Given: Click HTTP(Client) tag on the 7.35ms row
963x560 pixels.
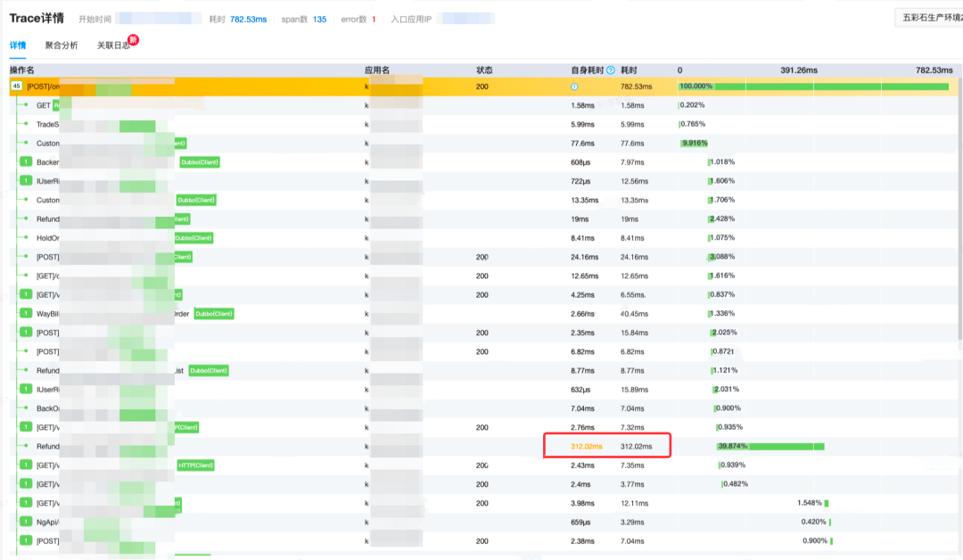Looking at the screenshot, I should tap(196, 465).
